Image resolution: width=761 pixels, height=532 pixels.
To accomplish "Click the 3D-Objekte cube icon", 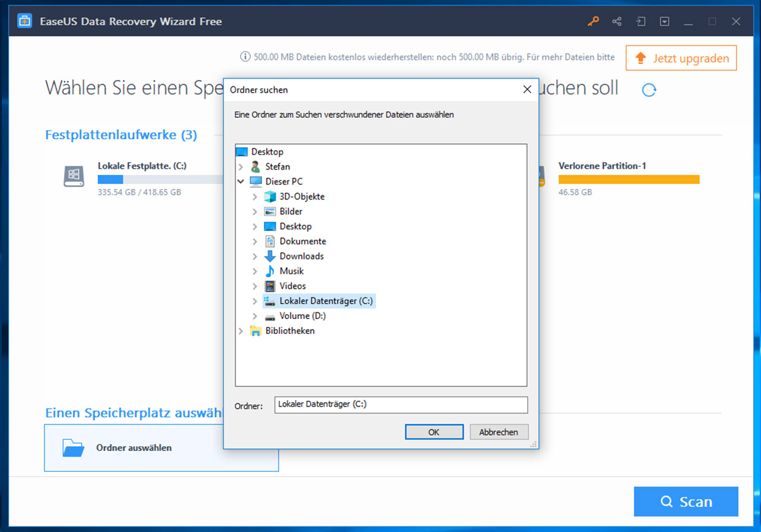I will (270, 196).
